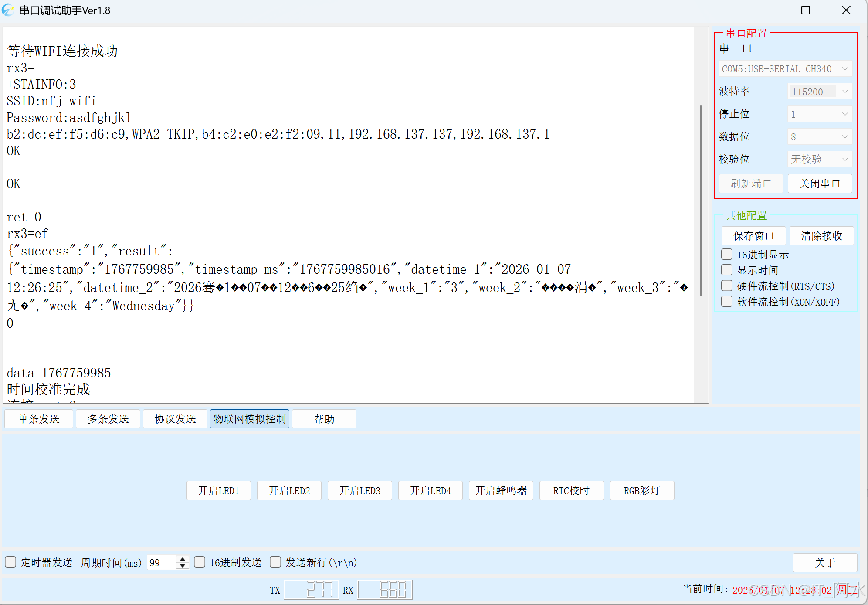Click 关闭串口 close port button
Viewport: 868px width, 605px height.
tap(819, 184)
